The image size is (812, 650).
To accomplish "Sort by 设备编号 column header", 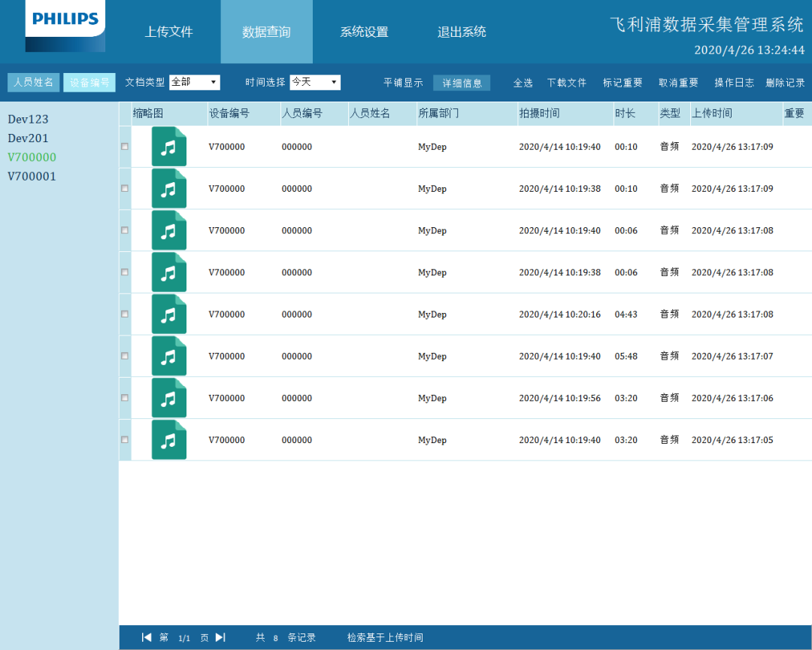I will (244, 114).
